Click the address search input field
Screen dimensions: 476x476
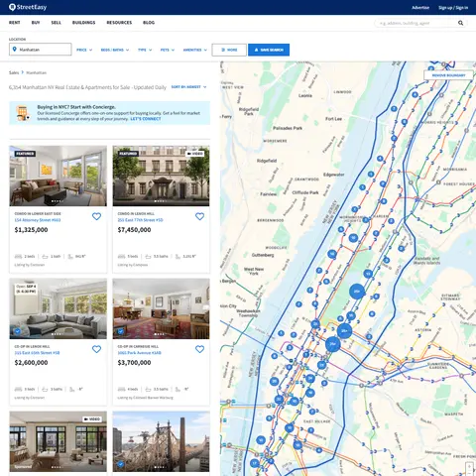pyautogui.click(x=416, y=23)
